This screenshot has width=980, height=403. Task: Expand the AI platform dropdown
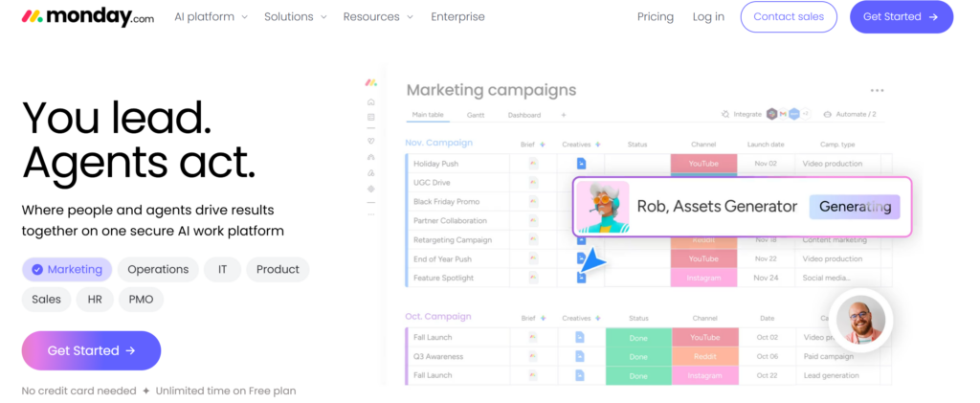pyautogui.click(x=212, y=17)
